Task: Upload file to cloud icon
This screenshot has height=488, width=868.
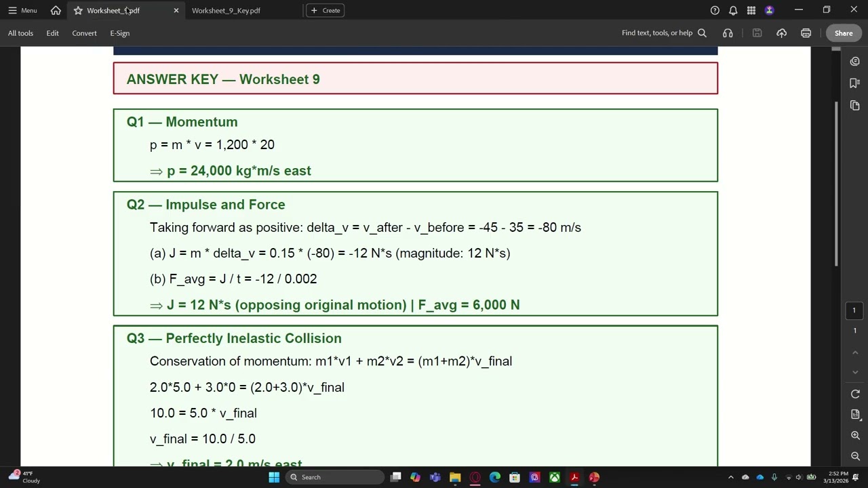Action: click(781, 33)
